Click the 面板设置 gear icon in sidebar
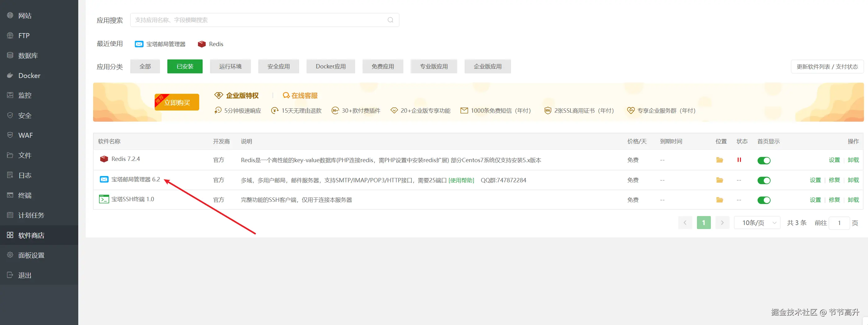 click(10, 255)
